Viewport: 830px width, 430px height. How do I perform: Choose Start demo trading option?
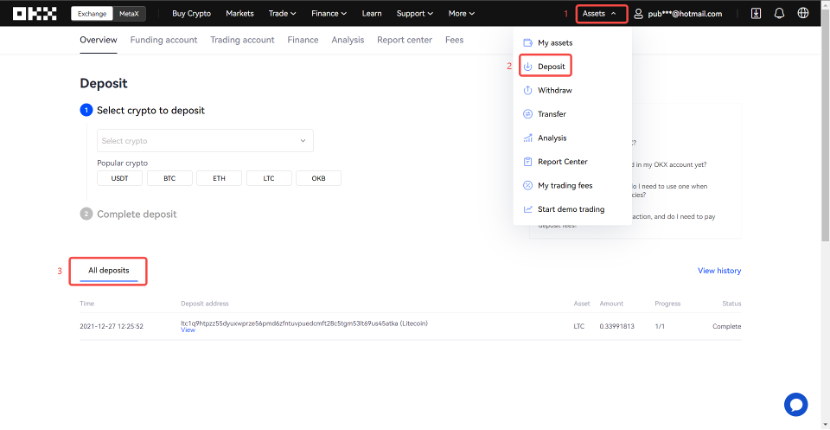(572, 210)
